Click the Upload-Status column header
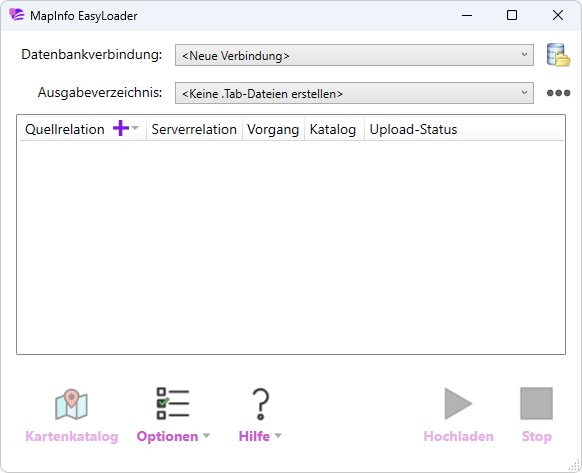The image size is (582, 473). point(413,129)
